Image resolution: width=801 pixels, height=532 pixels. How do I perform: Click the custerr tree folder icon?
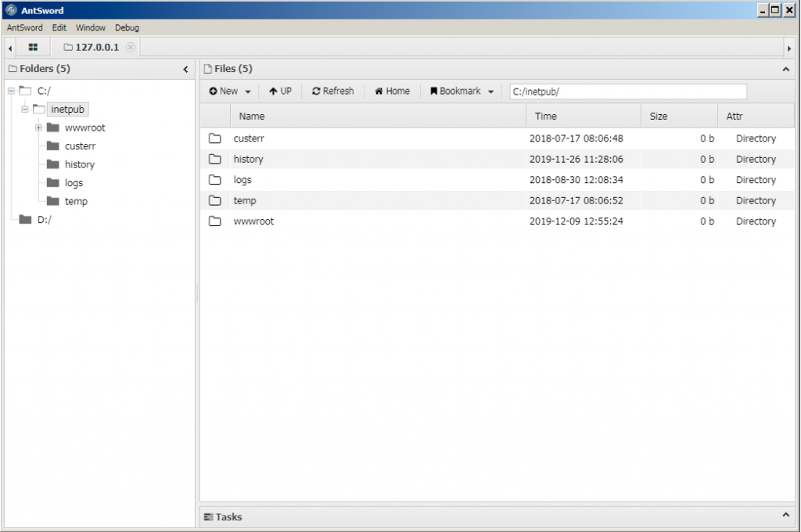point(53,146)
